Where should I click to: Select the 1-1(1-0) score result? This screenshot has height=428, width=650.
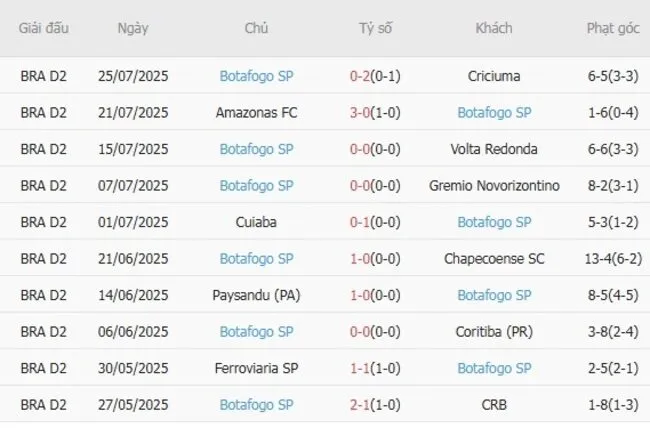(375, 369)
